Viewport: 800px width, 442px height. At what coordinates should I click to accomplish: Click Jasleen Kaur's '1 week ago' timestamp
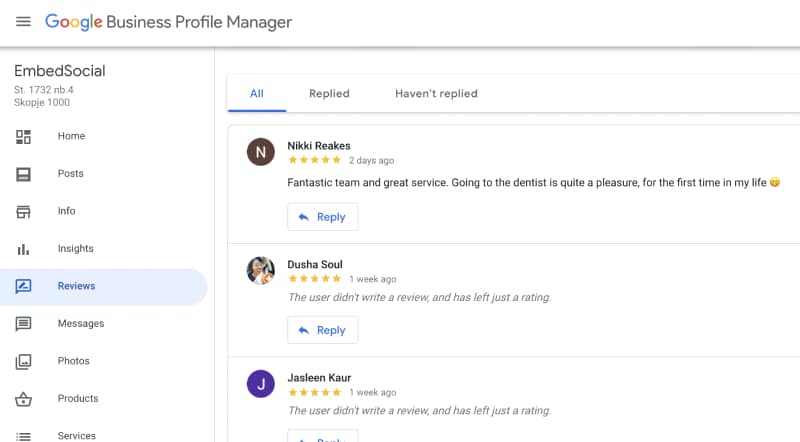tap(372, 392)
